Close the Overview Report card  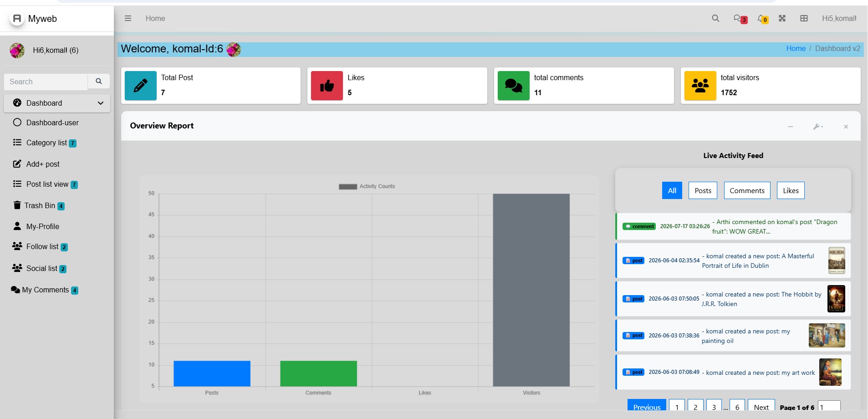pyautogui.click(x=846, y=127)
